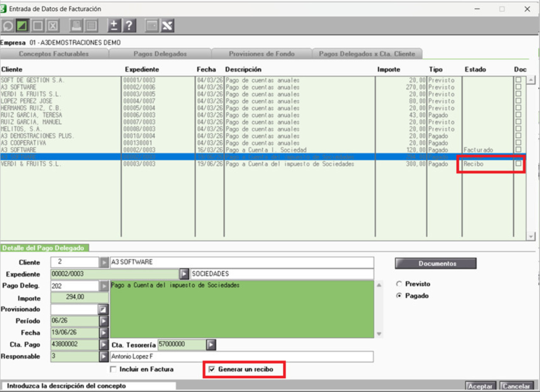Image resolution: width=540 pixels, height=392 pixels.
Task: Click the Documentos button
Action: 436,263
